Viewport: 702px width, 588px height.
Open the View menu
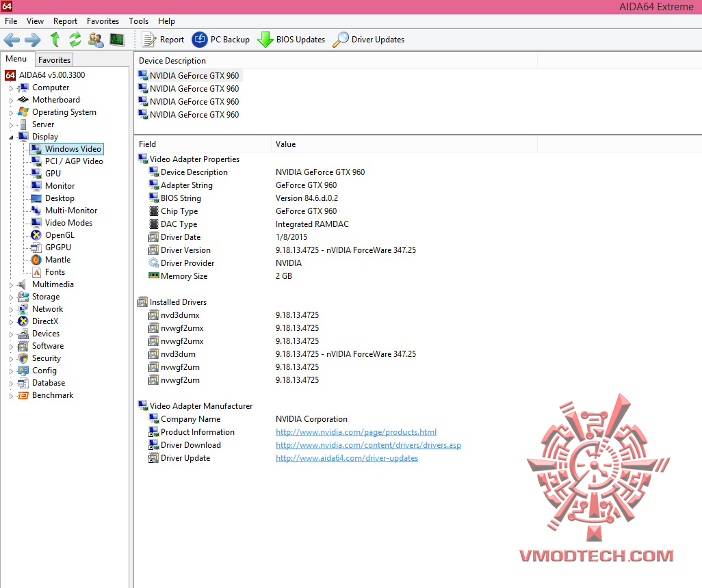coord(35,21)
